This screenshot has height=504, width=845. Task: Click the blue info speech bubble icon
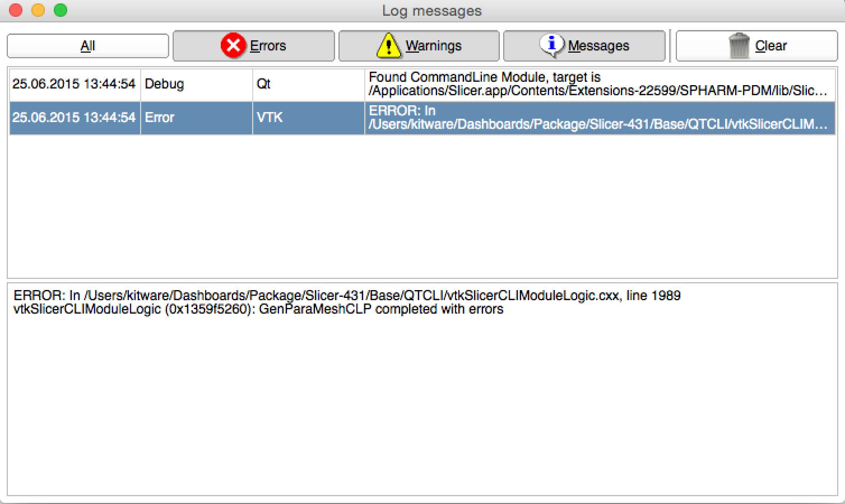point(551,45)
